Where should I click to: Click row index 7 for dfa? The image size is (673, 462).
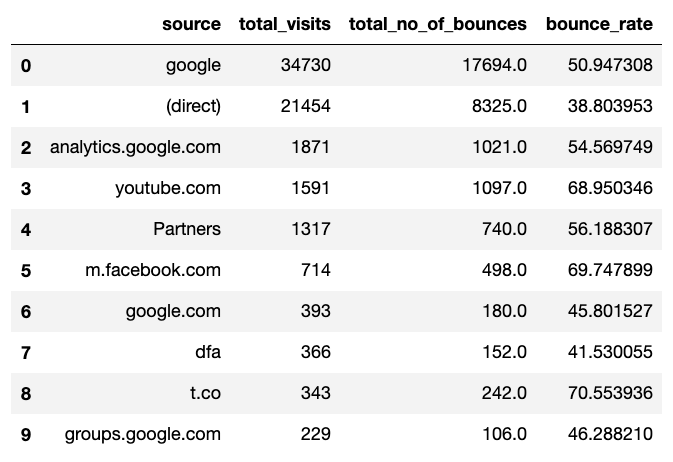point(26,353)
